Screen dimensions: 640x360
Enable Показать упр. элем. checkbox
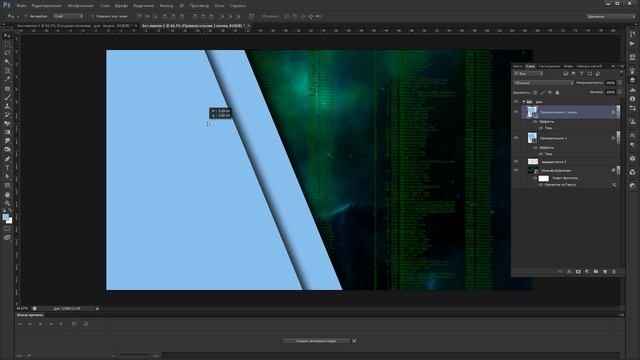tap(93, 16)
